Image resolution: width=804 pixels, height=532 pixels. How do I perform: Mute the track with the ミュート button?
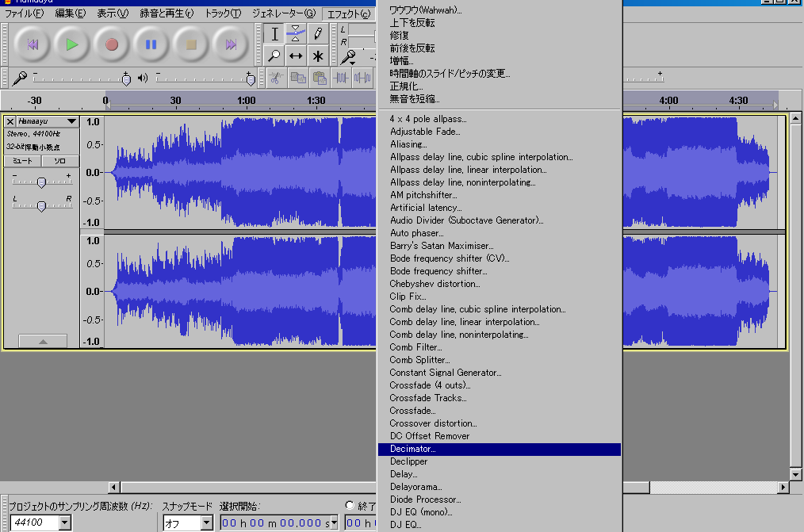coord(22,161)
